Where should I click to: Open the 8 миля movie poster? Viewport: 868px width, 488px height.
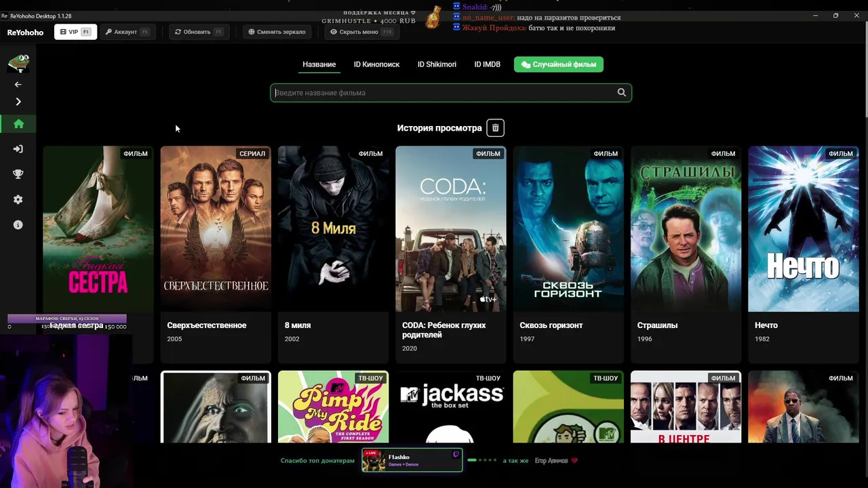(333, 229)
